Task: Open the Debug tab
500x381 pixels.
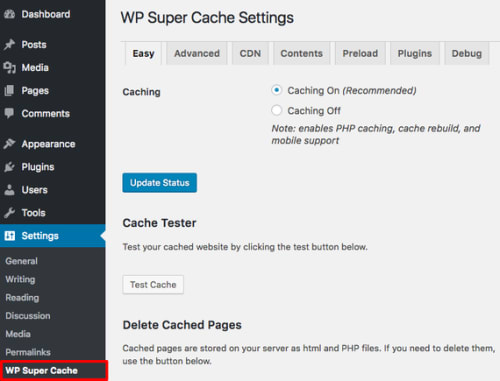Action: (x=467, y=53)
